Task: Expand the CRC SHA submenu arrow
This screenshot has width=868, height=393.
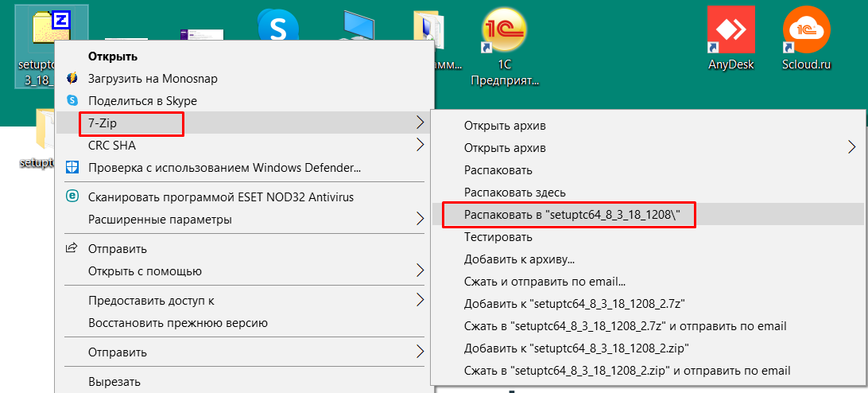Action: click(x=420, y=146)
